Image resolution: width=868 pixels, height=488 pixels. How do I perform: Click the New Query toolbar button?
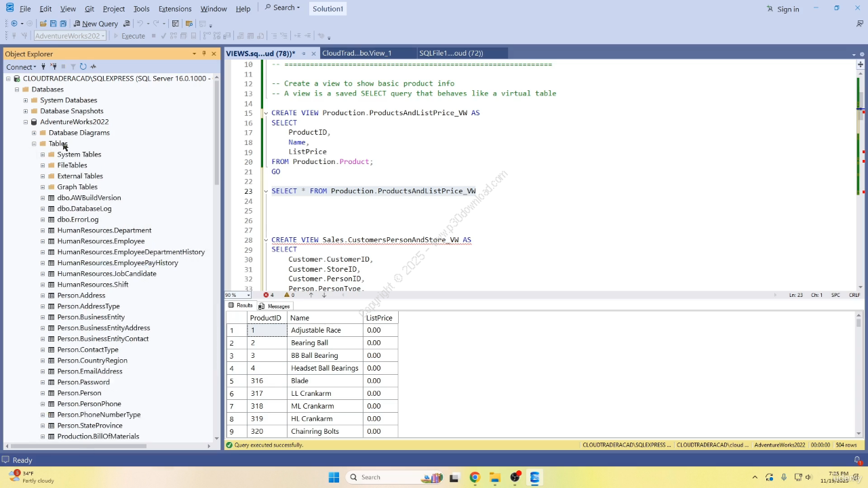click(x=96, y=24)
